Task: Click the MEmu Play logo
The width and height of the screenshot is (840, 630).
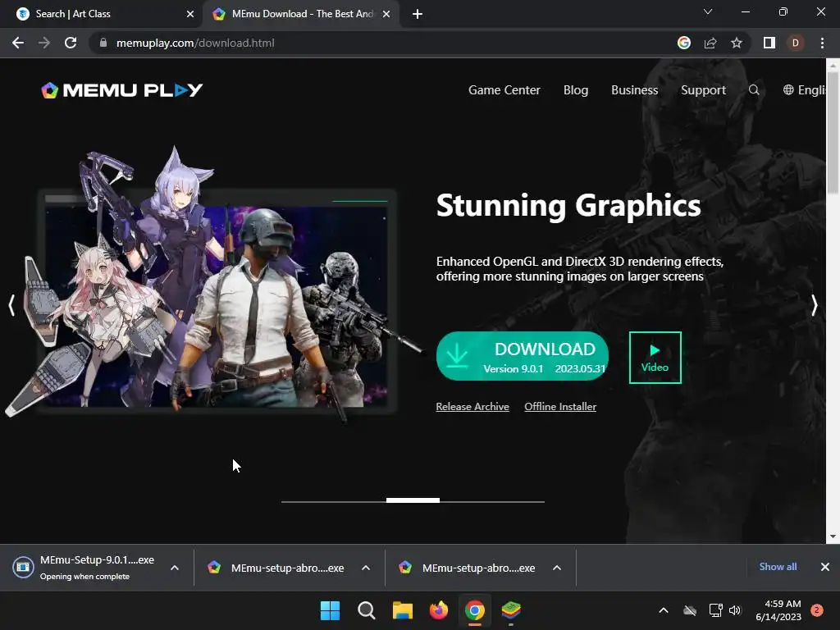Action: coord(122,90)
